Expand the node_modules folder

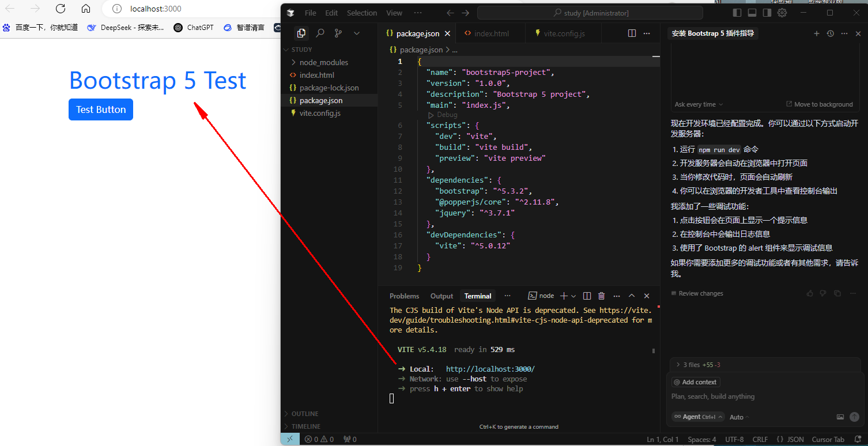(323, 62)
